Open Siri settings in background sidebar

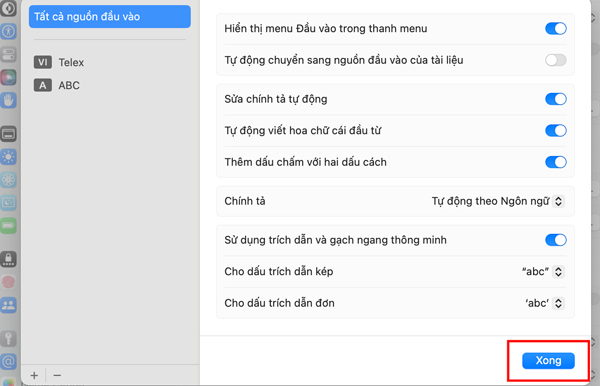pos(8,77)
